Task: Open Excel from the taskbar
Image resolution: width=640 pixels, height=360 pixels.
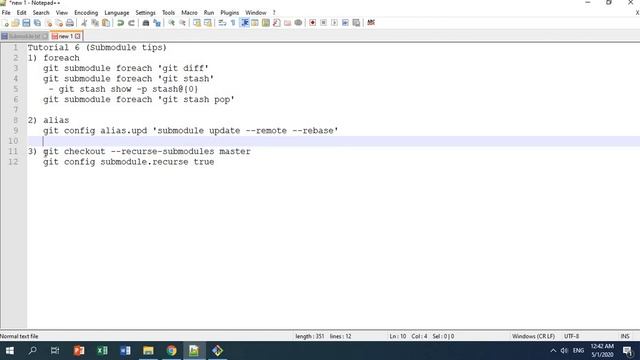Action: [102, 351]
